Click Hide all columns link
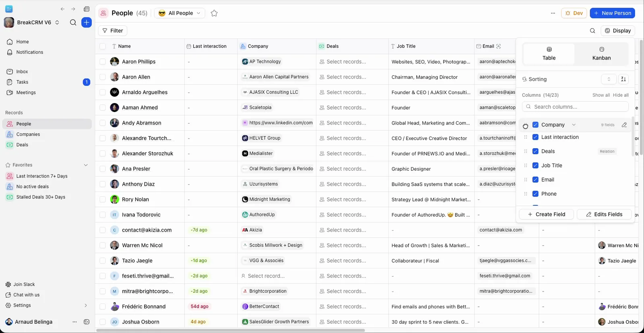644x333 pixels. coord(621,95)
